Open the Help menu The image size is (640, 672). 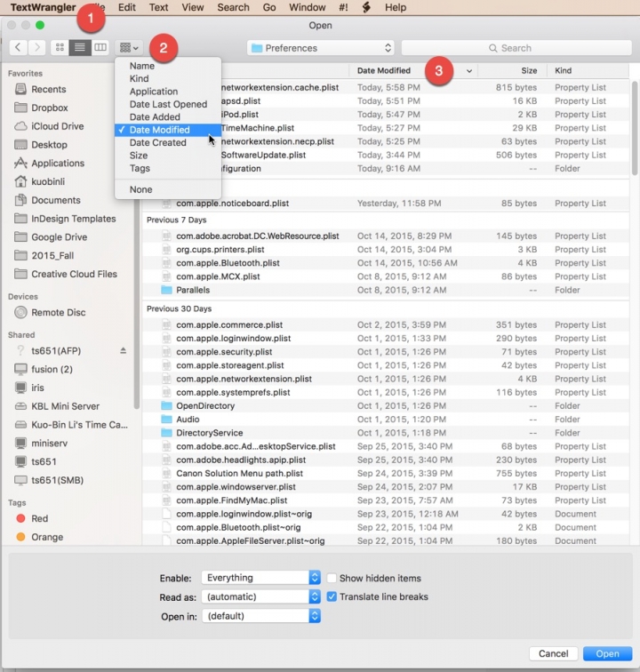[396, 7]
